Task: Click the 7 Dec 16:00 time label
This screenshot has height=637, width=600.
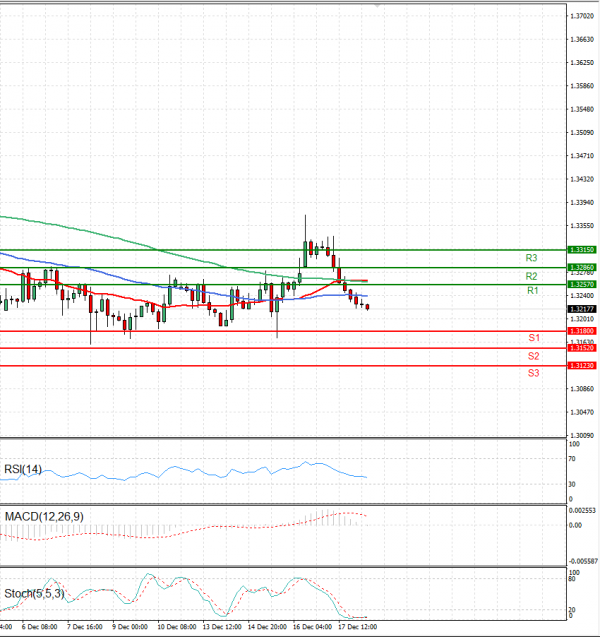Action: 84,627
